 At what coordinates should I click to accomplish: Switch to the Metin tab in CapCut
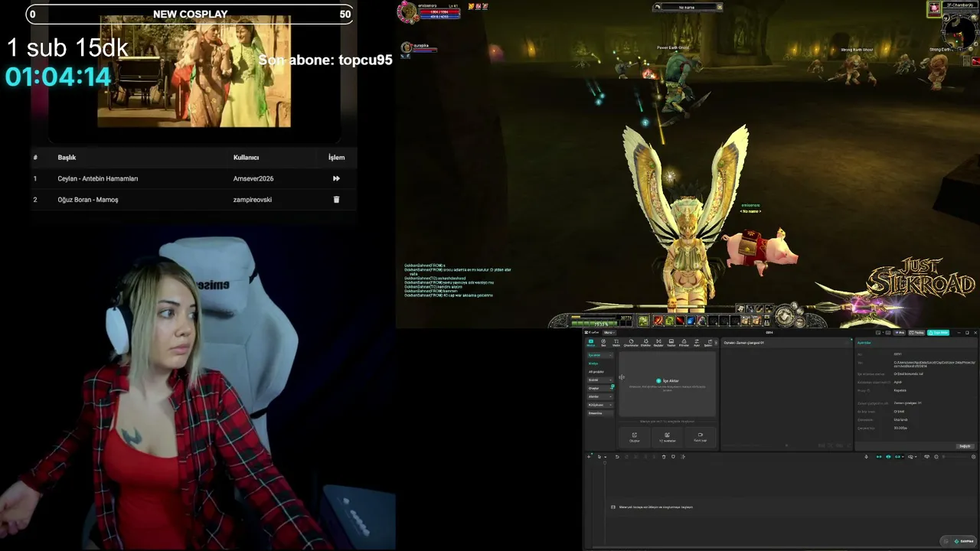616,343
